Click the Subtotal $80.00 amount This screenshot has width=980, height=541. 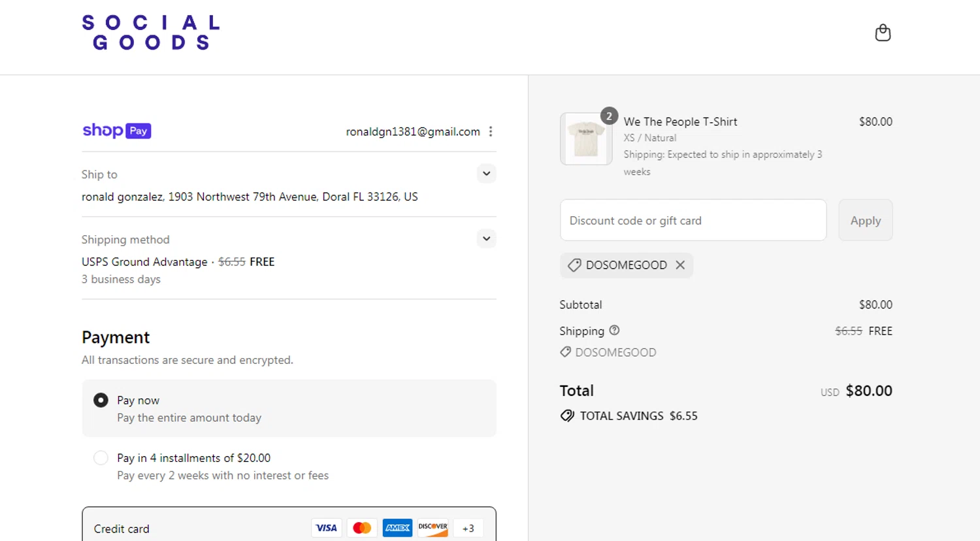point(875,304)
